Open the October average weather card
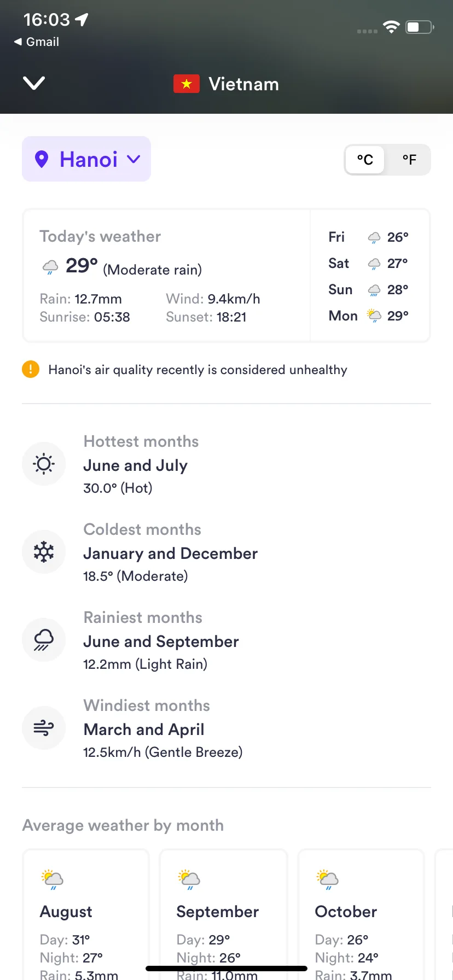Viewport: 453px width, 980px height. coord(361,914)
